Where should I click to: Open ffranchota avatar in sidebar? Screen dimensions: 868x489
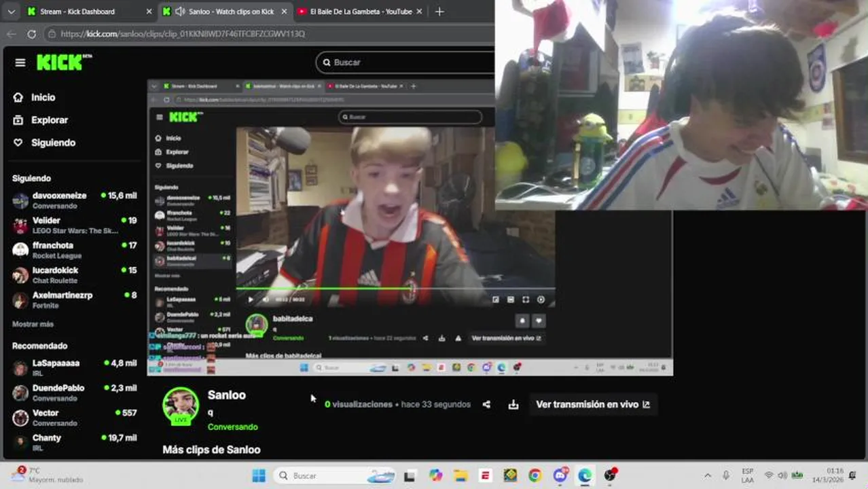click(20, 250)
